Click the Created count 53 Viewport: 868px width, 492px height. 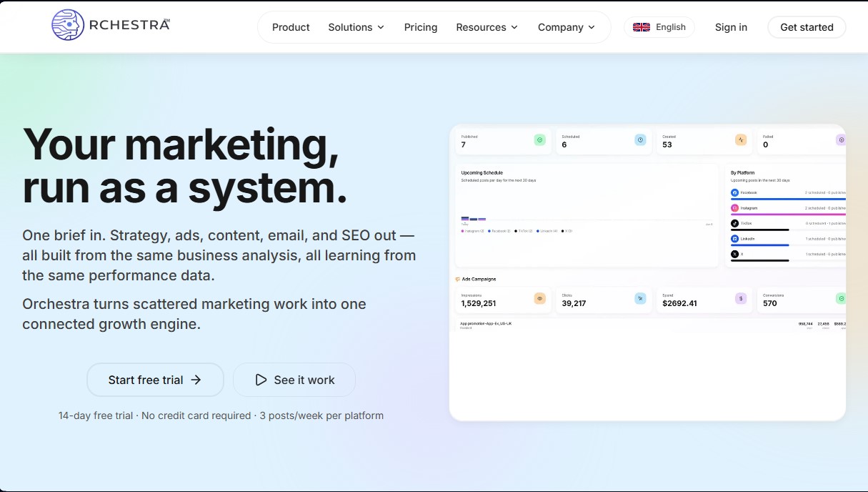pyautogui.click(x=667, y=144)
